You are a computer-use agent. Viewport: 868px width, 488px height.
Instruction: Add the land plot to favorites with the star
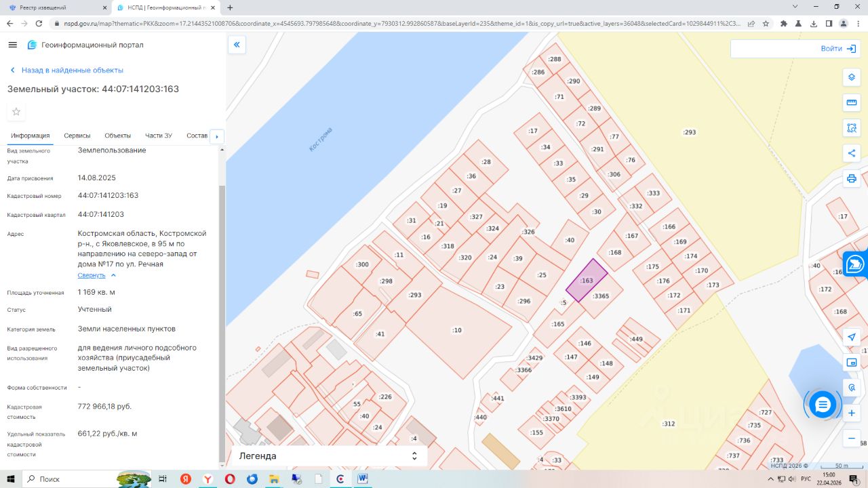coord(16,112)
